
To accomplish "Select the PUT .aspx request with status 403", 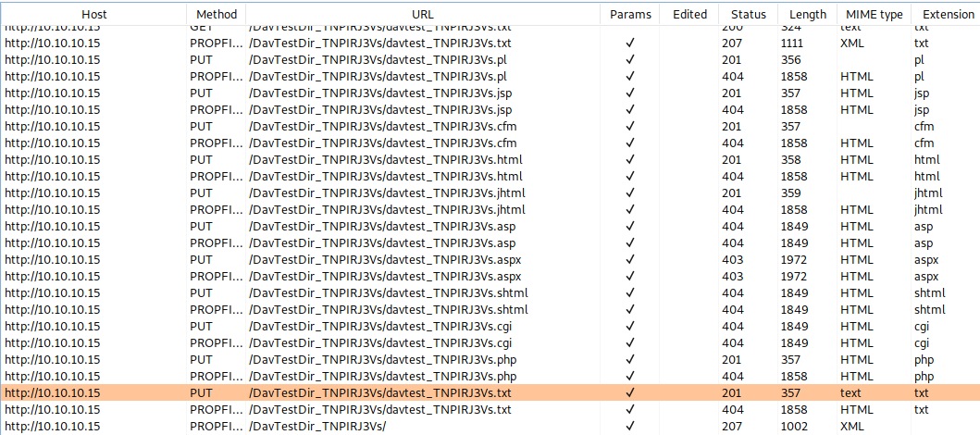I will [x=379, y=259].
